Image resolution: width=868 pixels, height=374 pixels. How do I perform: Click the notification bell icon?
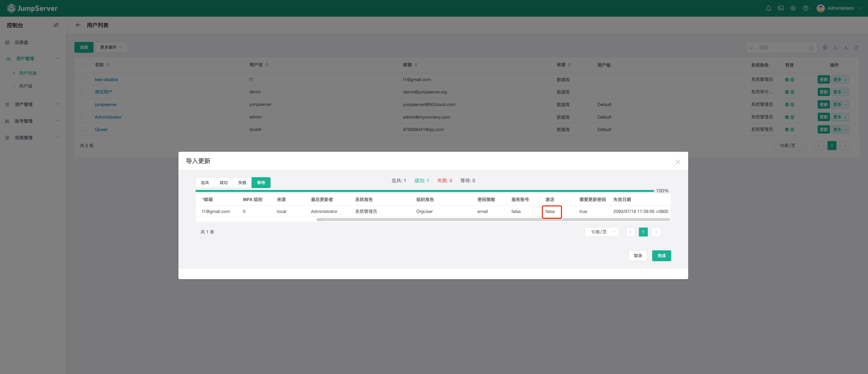click(x=768, y=8)
